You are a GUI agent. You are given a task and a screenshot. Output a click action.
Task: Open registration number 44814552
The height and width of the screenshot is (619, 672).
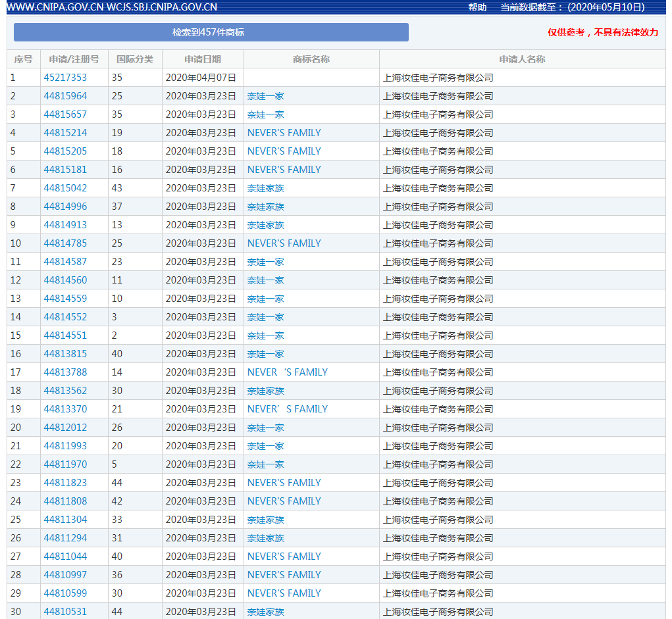[65, 317]
